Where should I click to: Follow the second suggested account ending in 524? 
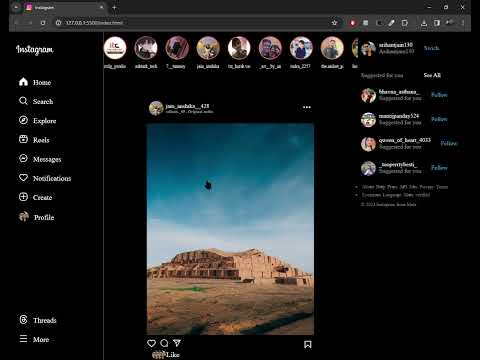coord(439,119)
